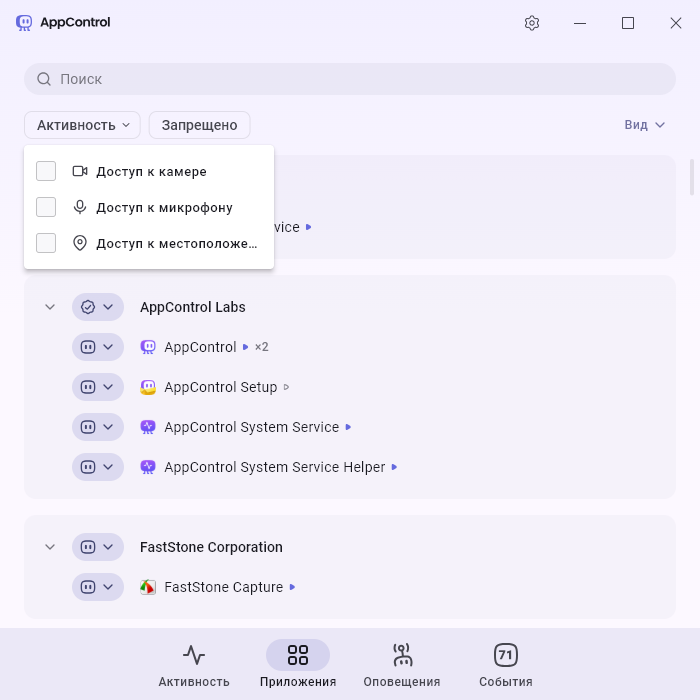700x700 pixels.
Task: Click arrow next to FastStone Capture
Action: click(x=292, y=587)
